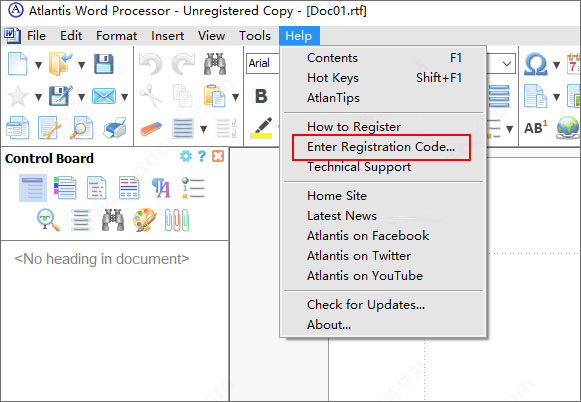The image size is (581, 402).
Task: Open Atlantis on Facebook link
Action: tap(368, 236)
